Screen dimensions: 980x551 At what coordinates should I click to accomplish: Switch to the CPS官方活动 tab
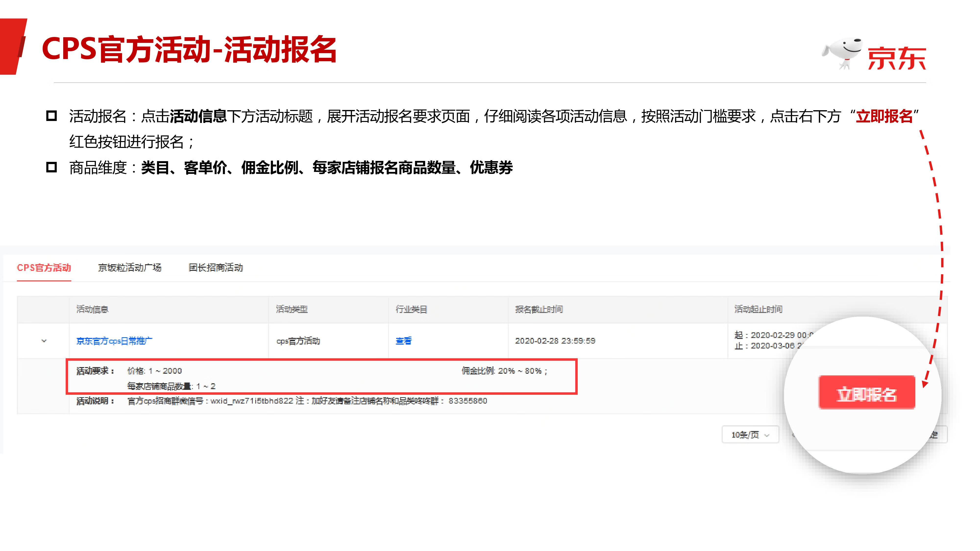44,268
